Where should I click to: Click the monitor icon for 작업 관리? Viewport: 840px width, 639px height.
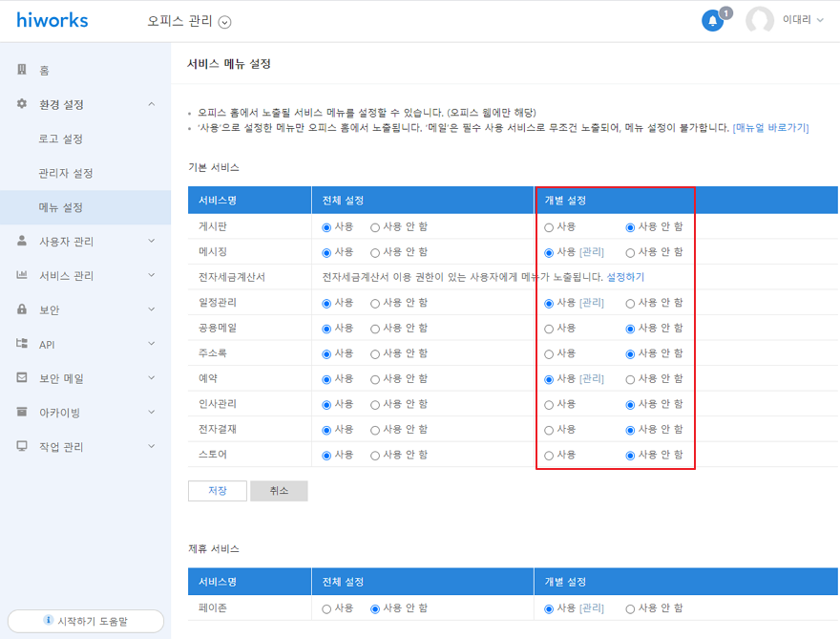pyautogui.click(x=22, y=446)
